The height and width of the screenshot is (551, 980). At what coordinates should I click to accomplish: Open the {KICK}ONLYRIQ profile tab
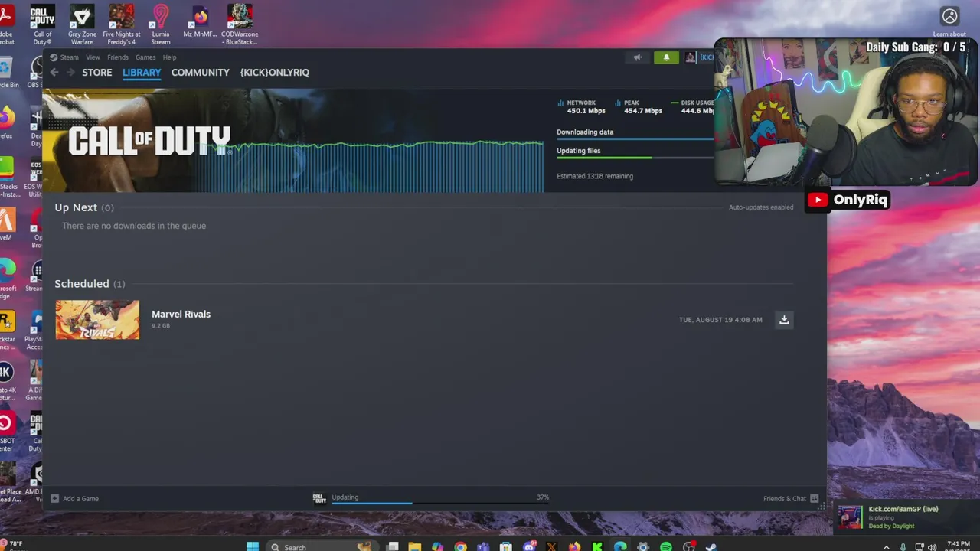tap(275, 72)
